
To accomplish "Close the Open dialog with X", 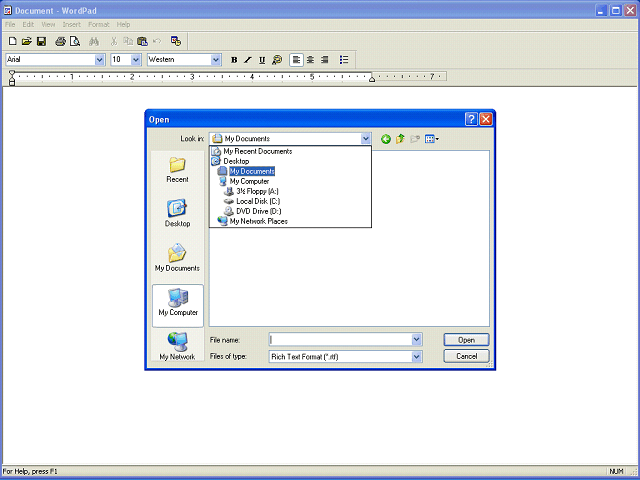I will coord(485,119).
